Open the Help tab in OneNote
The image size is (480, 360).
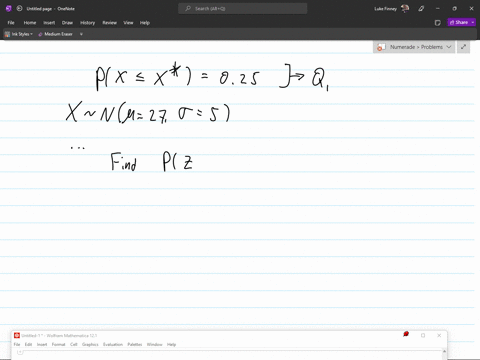pos(145,23)
